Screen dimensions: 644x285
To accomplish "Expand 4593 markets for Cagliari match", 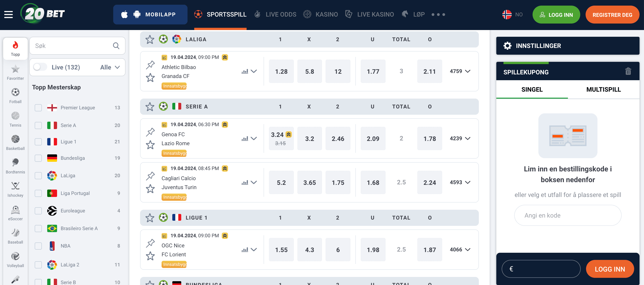I will point(460,182).
